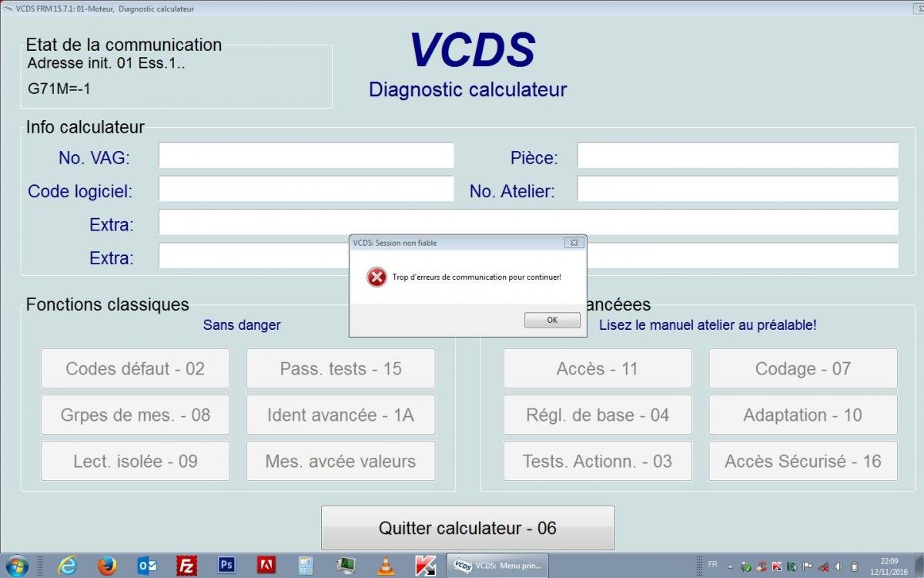Launch FileZilla from the taskbar

coord(186,566)
